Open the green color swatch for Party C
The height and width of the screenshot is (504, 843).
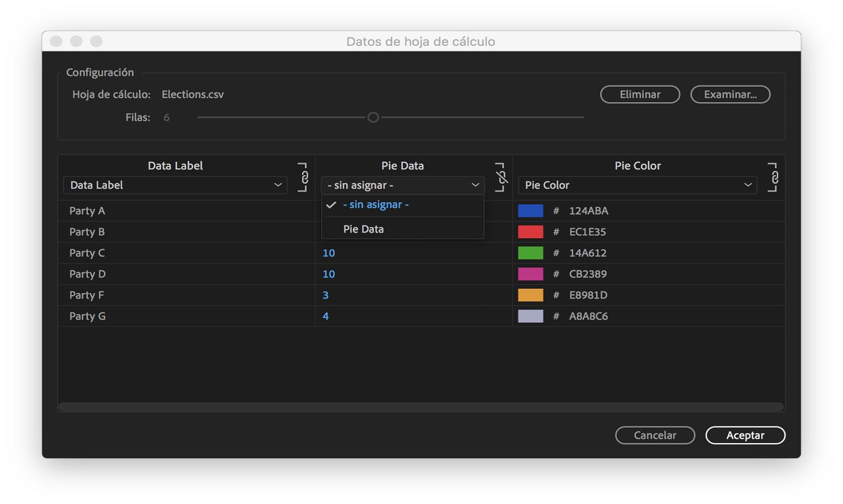531,253
